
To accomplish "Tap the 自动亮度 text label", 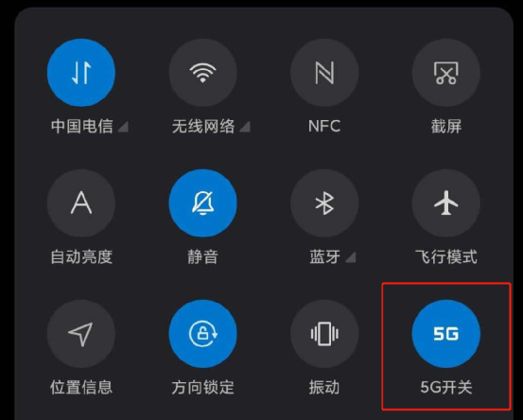I will tap(81, 257).
